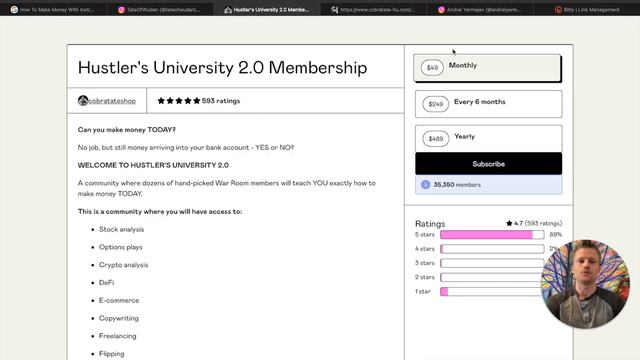Open the cobratateshop seller link
640x360 pixels.
112,101
